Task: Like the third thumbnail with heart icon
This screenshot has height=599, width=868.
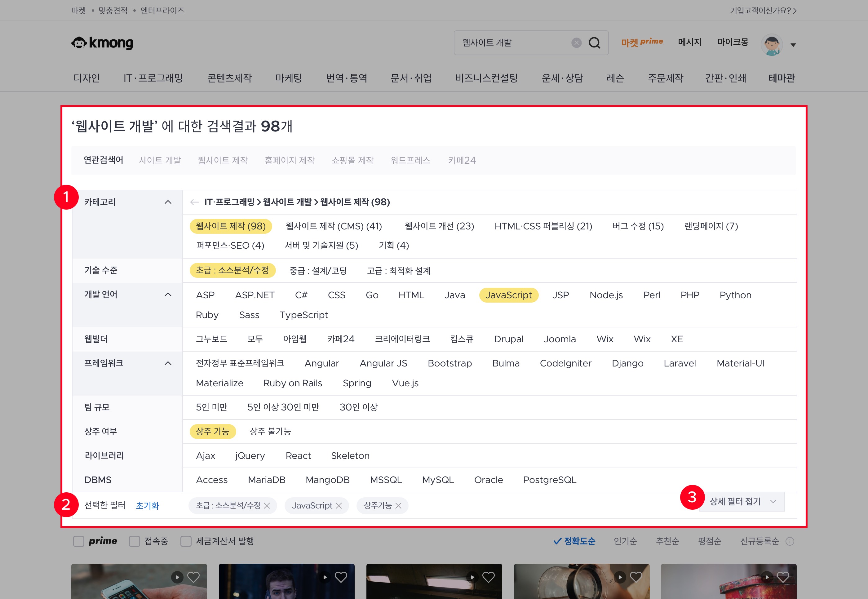Action: tap(488, 577)
